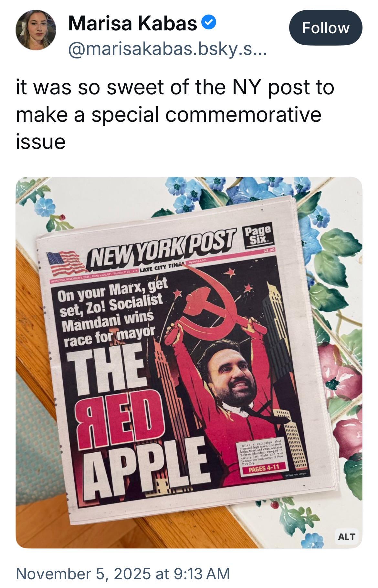Show the image ALT text description

(346, 536)
